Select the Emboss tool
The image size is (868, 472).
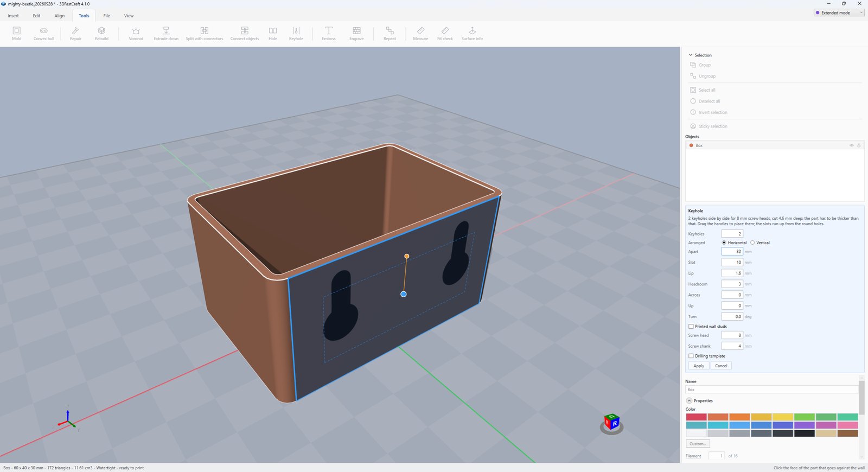[x=329, y=34]
